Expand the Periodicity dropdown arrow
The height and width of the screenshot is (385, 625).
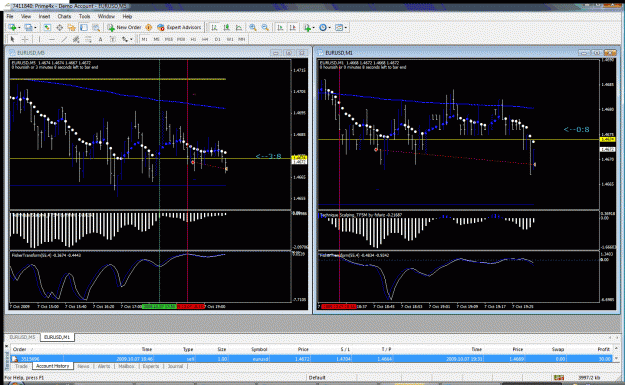[x=330, y=28]
